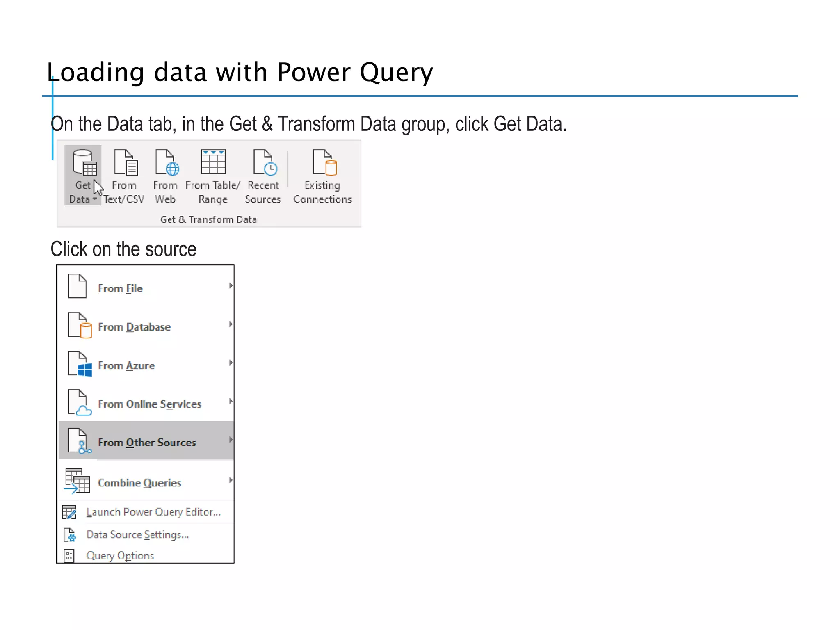Choose the From Azure menu entry
This screenshot has width=840, height=630.
(x=126, y=365)
